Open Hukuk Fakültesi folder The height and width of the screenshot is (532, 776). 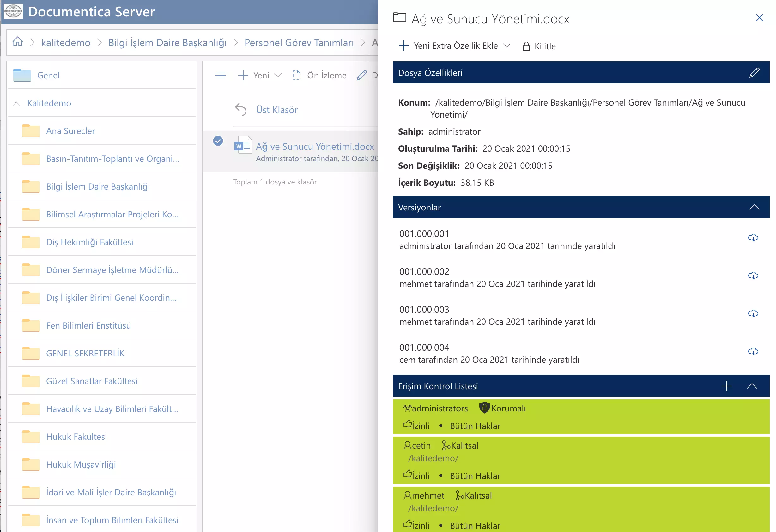(101, 436)
